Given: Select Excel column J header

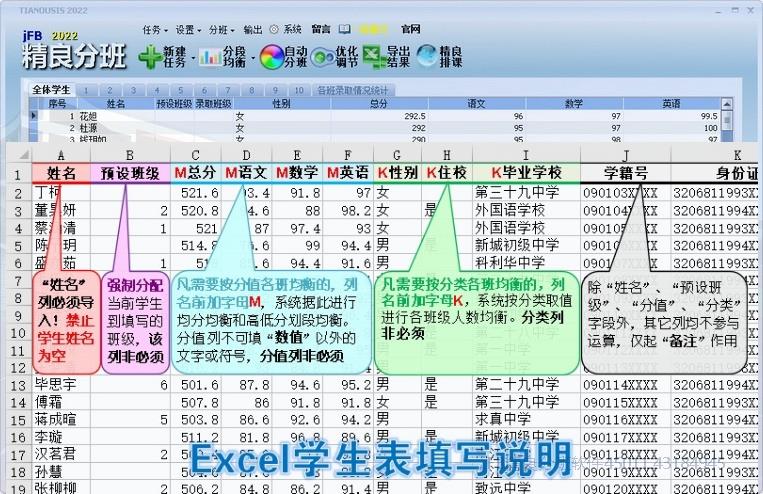Looking at the screenshot, I should [x=626, y=155].
